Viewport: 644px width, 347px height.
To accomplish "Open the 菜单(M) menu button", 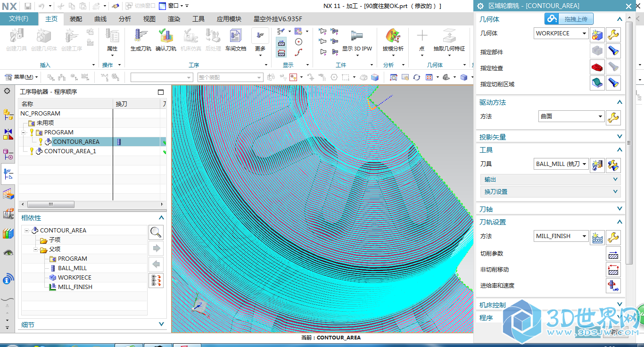I will [21, 77].
